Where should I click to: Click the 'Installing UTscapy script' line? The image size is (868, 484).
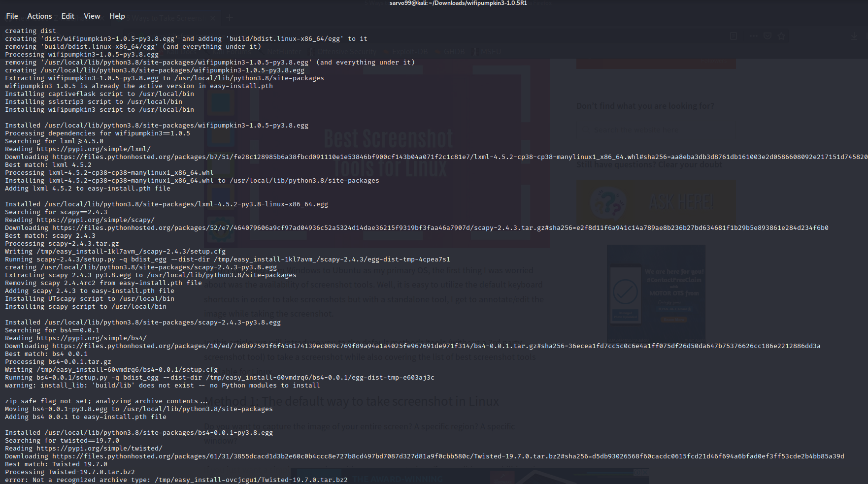point(90,299)
